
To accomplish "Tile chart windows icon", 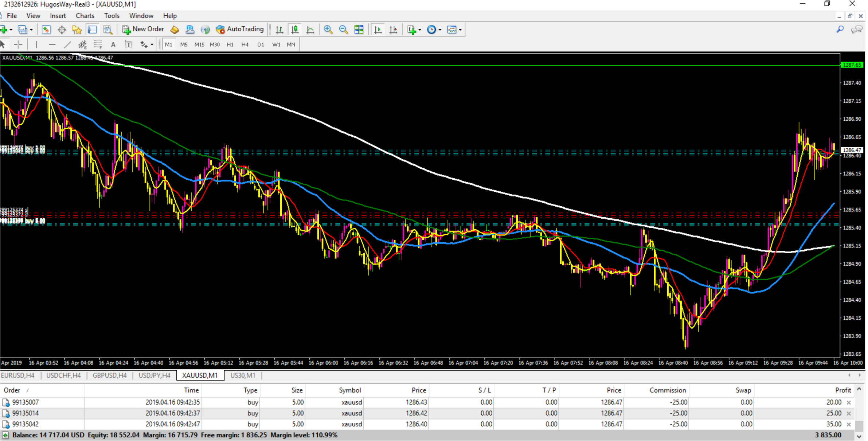I will pyautogui.click(x=359, y=30).
